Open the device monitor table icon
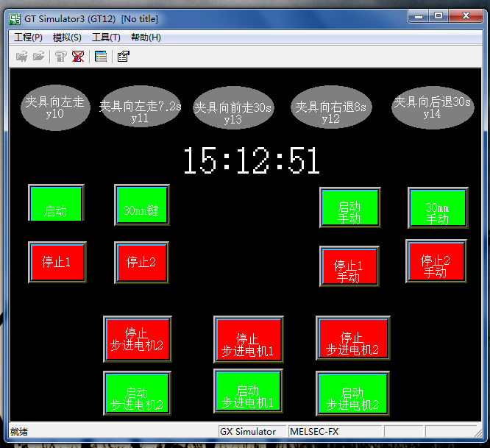Viewport: 490px width, 448px height. click(x=101, y=57)
